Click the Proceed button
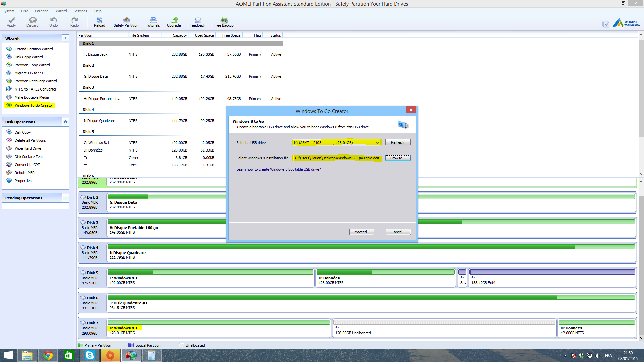644x362 pixels. tap(362, 232)
